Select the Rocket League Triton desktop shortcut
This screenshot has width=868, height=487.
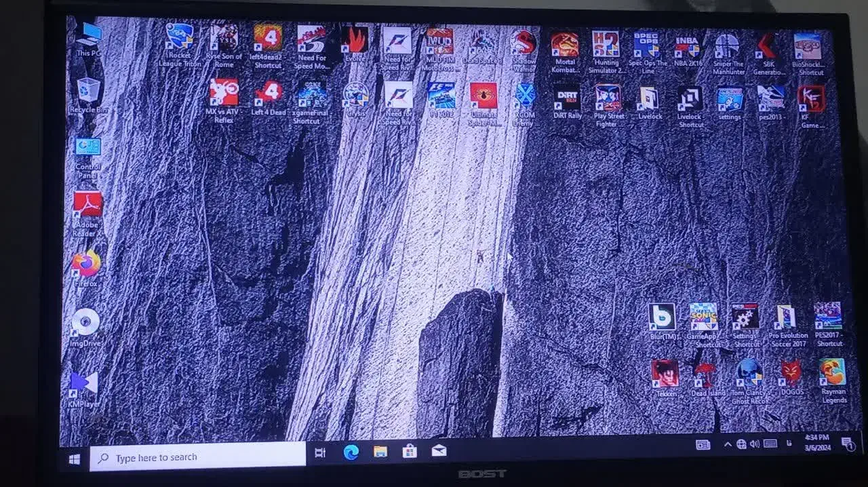tap(179, 38)
